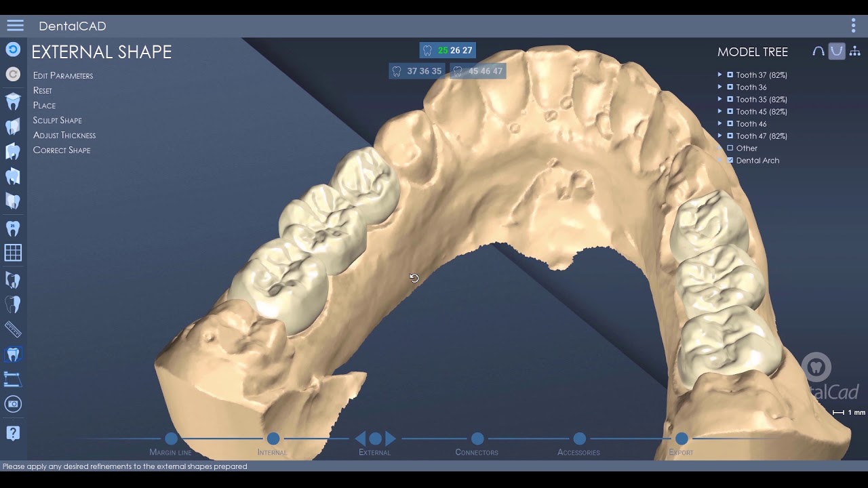Toggle Tooth 35 visibility checkbox
Screen dimensions: 868x488
click(x=730, y=100)
